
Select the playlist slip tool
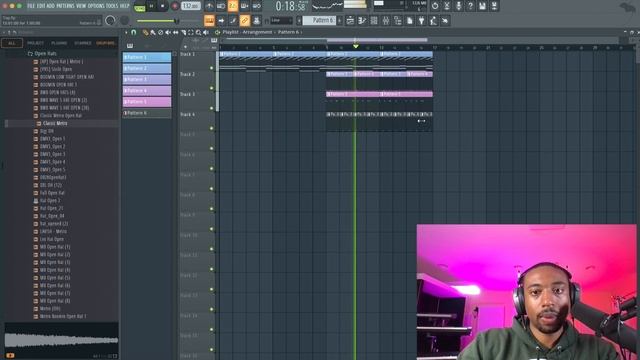click(176, 32)
